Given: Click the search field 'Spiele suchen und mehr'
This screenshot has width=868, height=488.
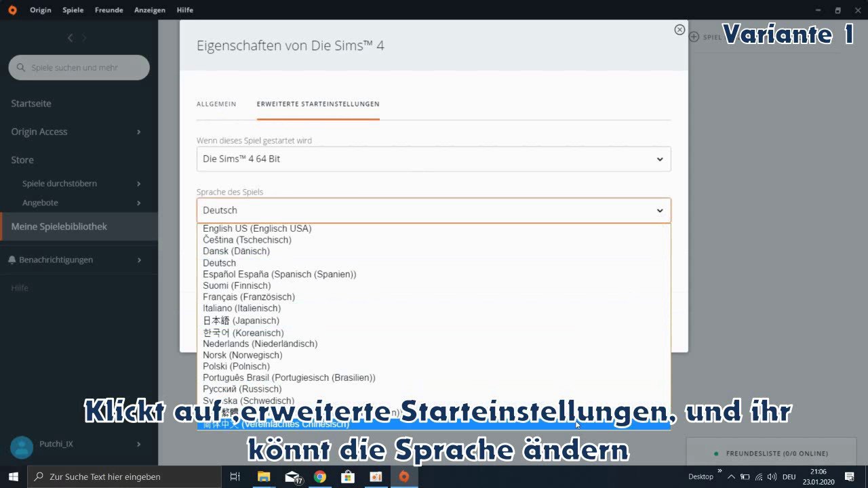Looking at the screenshot, I should click(x=79, y=68).
